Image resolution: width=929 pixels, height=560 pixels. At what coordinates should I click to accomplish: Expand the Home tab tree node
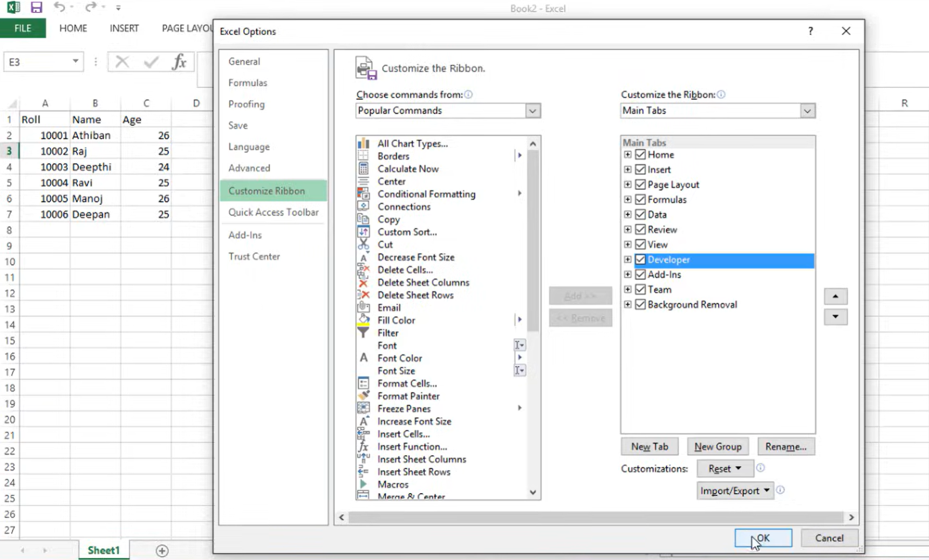tap(627, 154)
